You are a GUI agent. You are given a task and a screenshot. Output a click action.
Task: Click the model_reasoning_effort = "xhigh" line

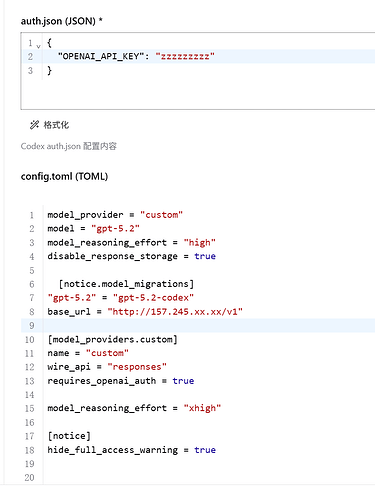(134, 408)
